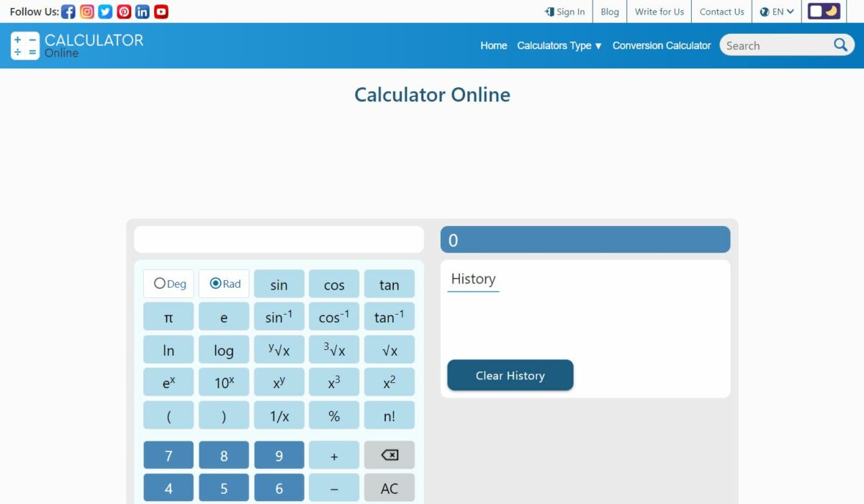Open the Blog menu item
The image size is (864, 504).
click(x=609, y=11)
